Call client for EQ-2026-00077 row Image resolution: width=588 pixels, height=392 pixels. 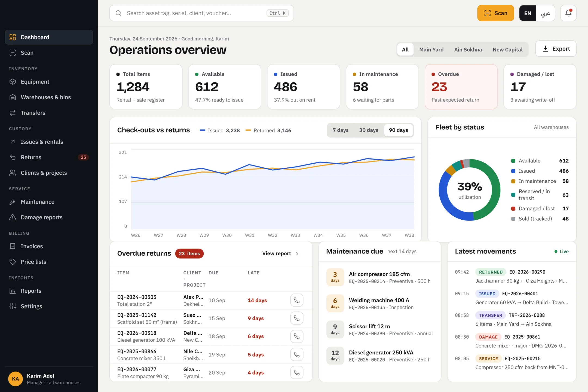[297, 372]
